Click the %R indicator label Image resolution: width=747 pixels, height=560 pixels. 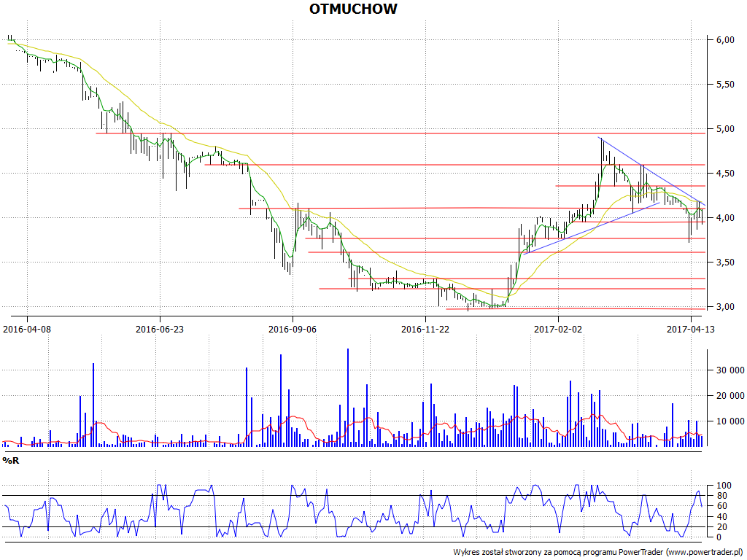click(x=10, y=461)
